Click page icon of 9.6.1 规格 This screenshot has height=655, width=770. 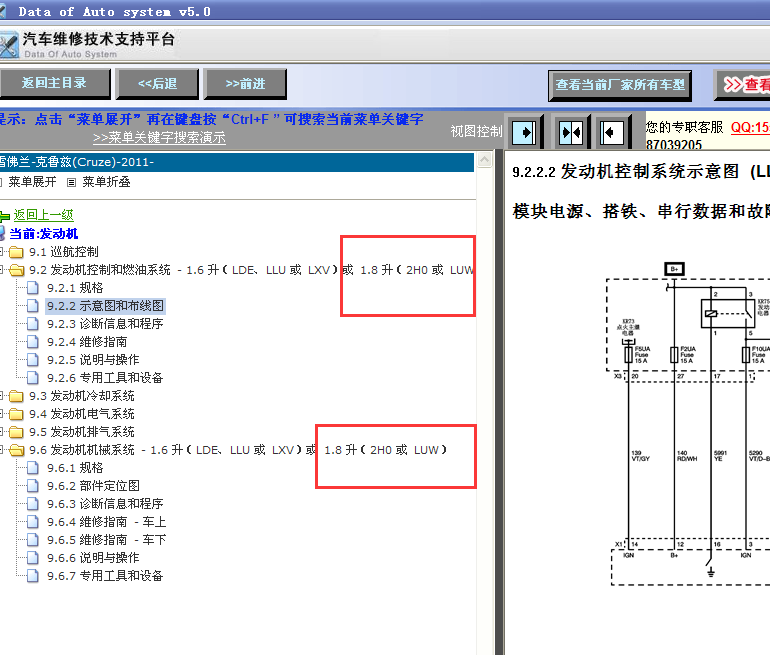33,468
